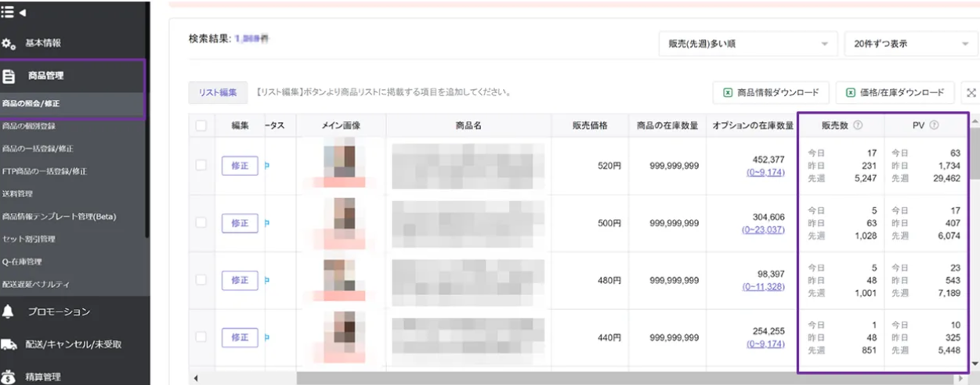Check the checkbox for the 520円 product row
The height and width of the screenshot is (385, 980).
[x=201, y=165]
